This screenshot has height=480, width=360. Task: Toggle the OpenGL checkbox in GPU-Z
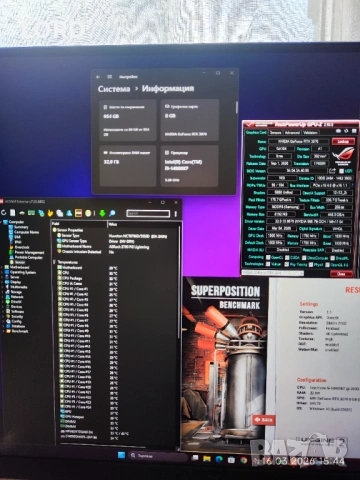(328, 265)
